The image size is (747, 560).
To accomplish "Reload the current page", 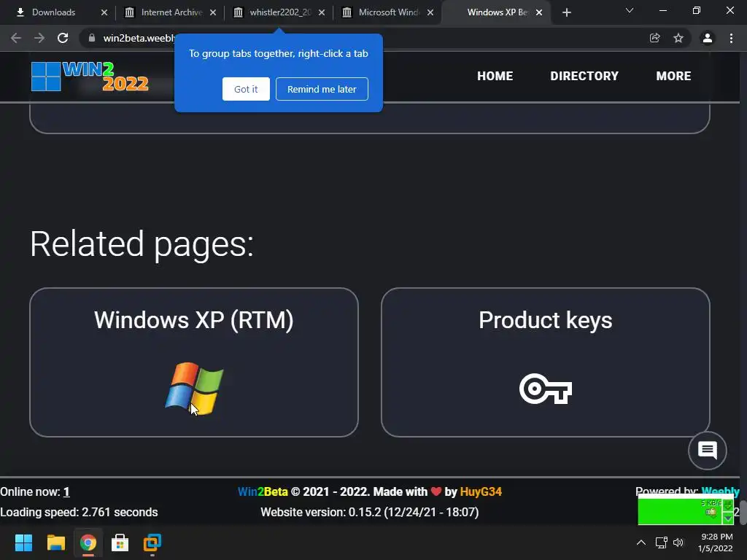I will (63, 38).
